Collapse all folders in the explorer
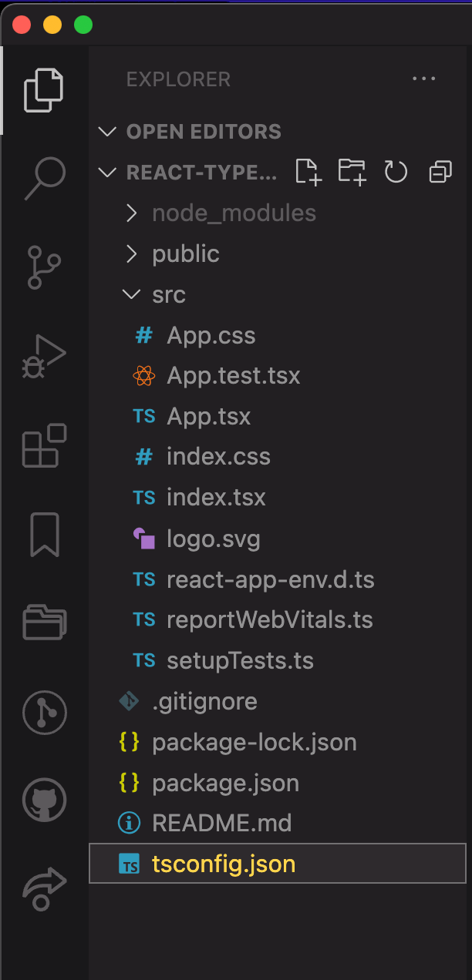Viewport: 472px width, 980px height. [x=440, y=172]
